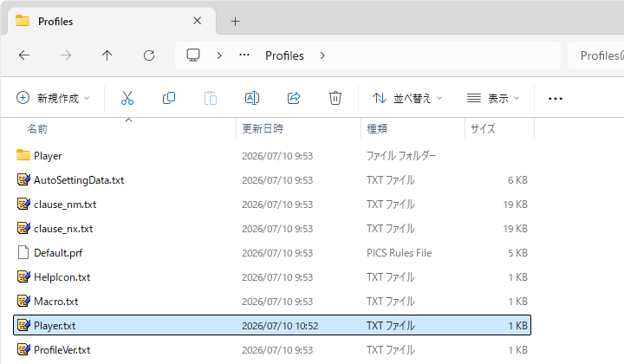Sort by サイズ column header
This screenshot has height=364, width=624.
pos(483,129)
